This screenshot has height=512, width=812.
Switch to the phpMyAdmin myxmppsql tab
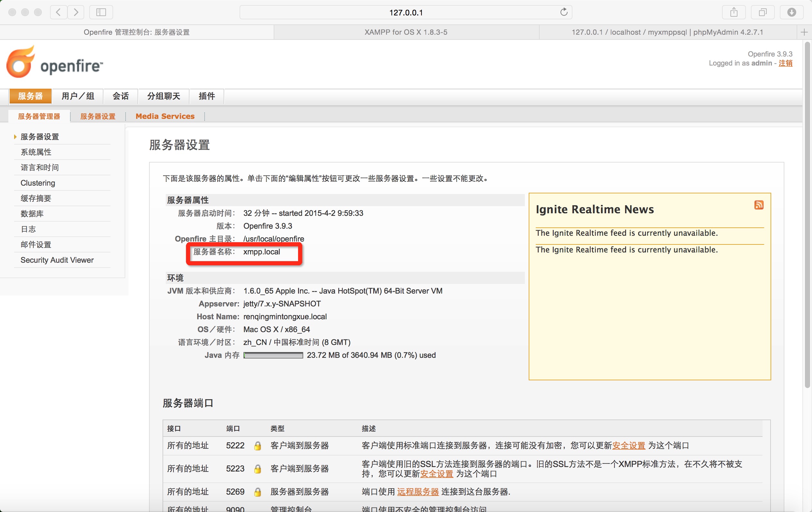667,32
